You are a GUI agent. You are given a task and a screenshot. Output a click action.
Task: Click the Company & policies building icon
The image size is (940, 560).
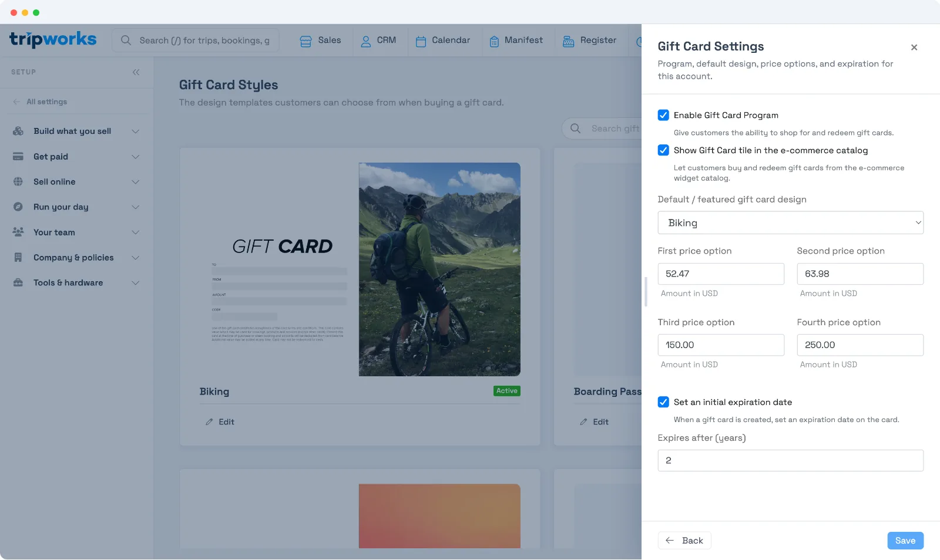(x=18, y=257)
